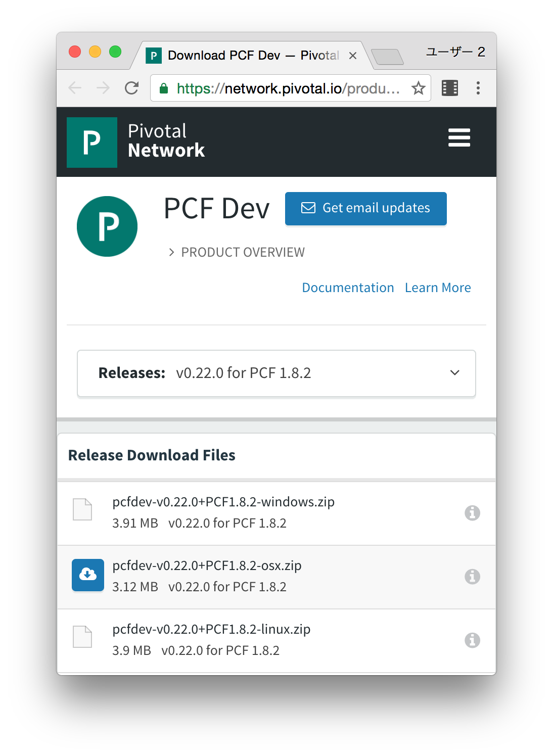Open the hamburger navigation menu
553x756 pixels.
coord(459,137)
